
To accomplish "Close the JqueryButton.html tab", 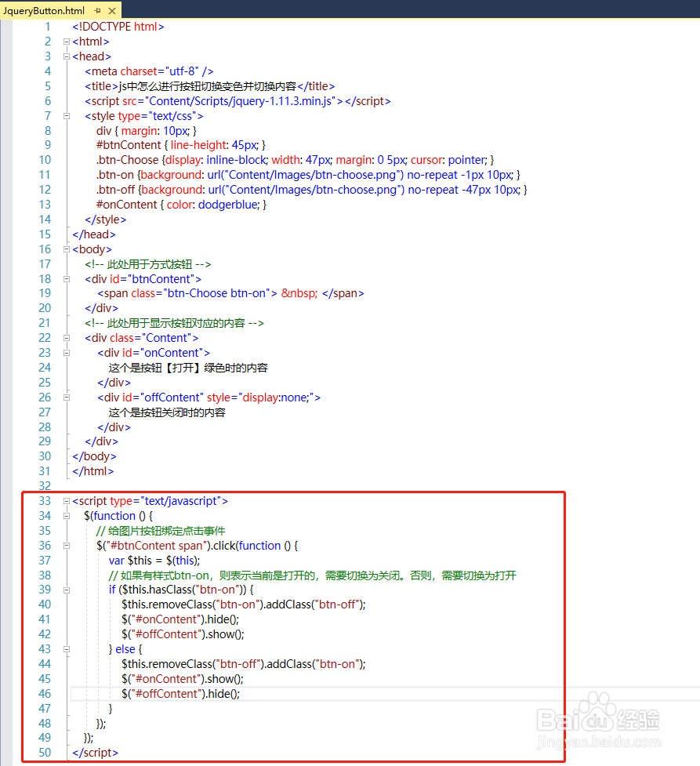I will click(x=112, y=10).
